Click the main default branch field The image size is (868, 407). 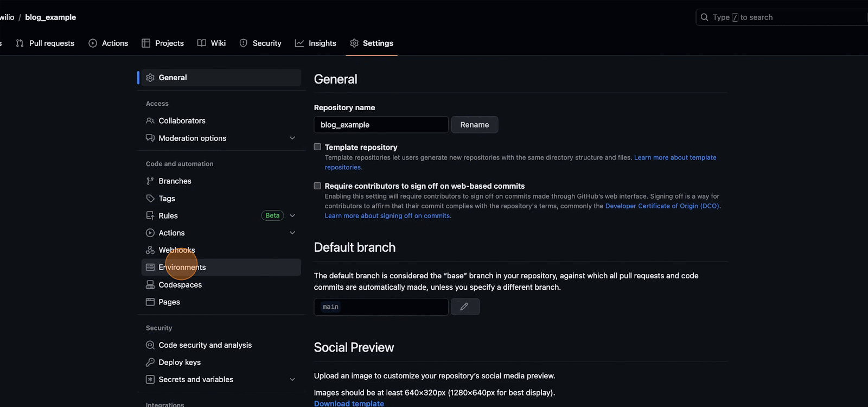coord(381,307)
